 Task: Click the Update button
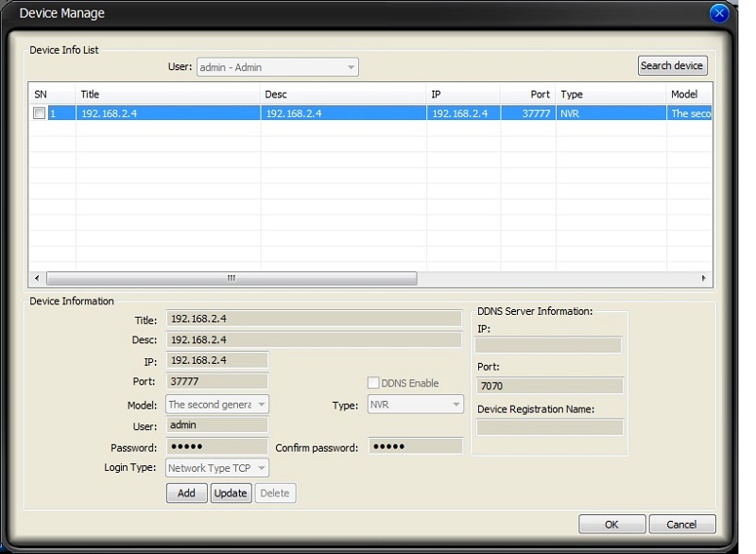(x=231, y=493)
